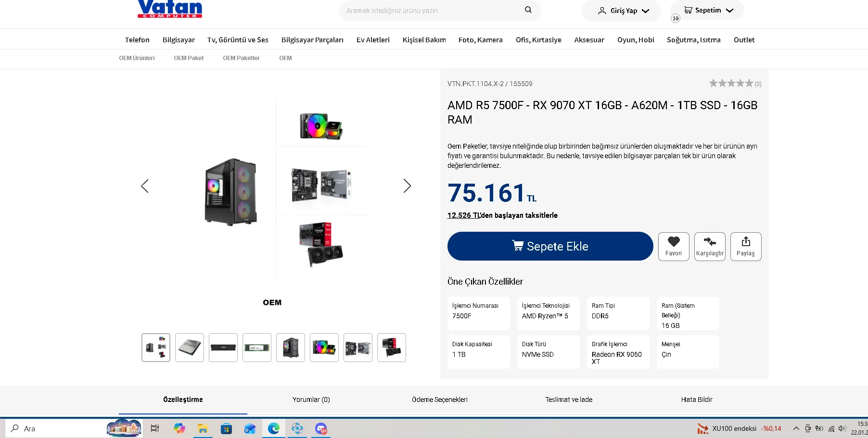Select the graphics card thumbnail
Viewport: 868px width, 438px height.
click(392, 348)
